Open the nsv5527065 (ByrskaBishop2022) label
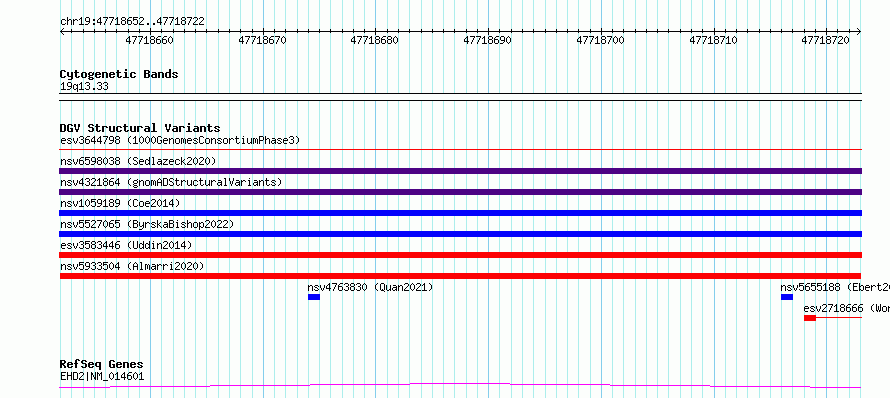 tap(147, 224)
